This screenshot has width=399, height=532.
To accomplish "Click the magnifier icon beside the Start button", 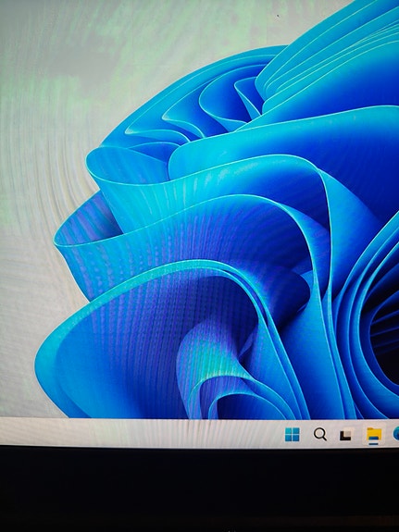I will click(320, 434).
